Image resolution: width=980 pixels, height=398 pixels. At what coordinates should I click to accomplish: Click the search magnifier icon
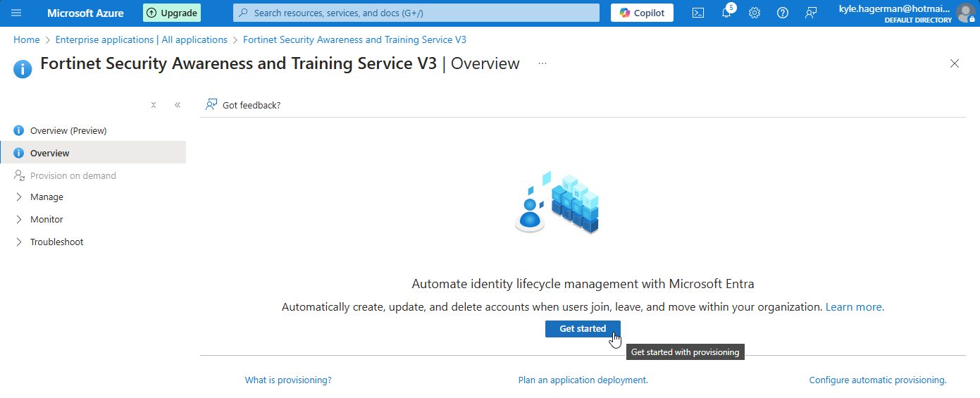[x=244, y=13]
